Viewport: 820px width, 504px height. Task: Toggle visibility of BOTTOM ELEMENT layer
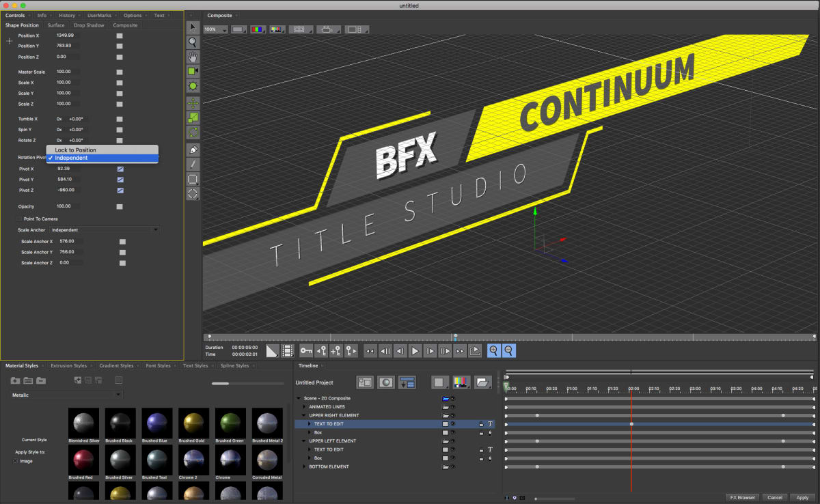tap(452, 466)
